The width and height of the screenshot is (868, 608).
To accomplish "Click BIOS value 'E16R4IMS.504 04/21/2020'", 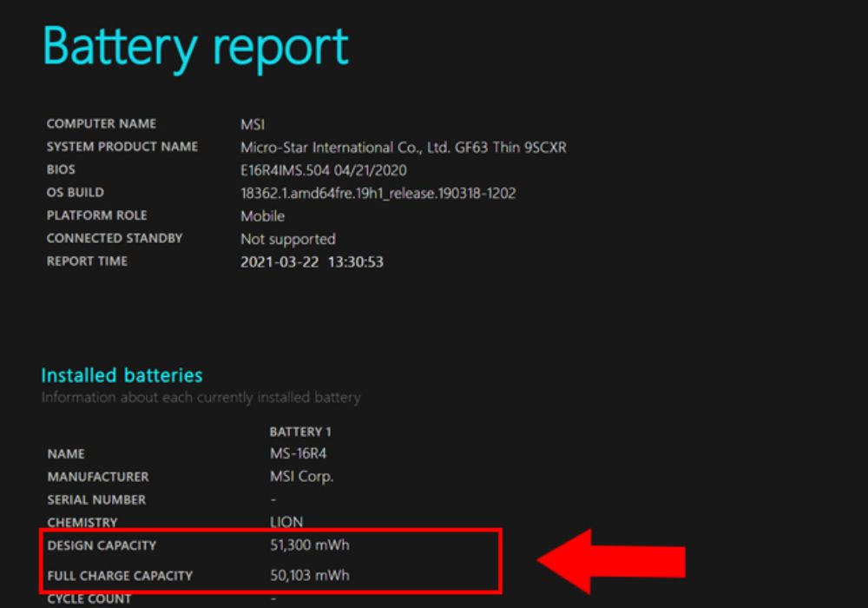I will point(323,170).
